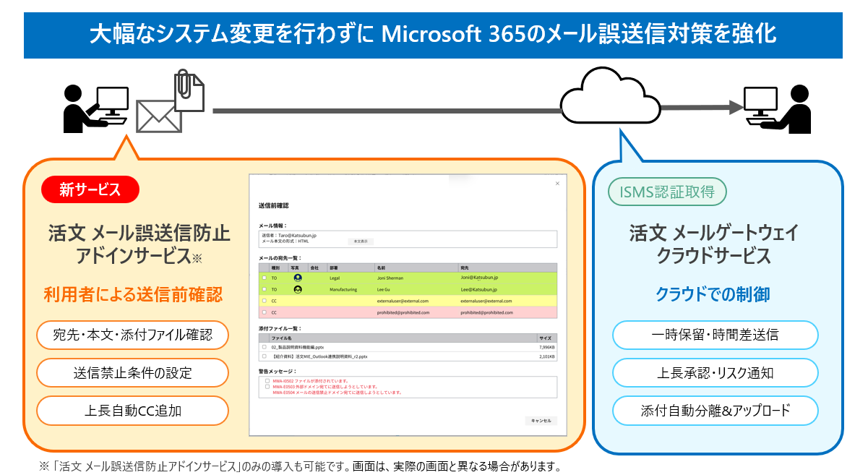Tick the CC checkbox for externaluser@external.com

coord(264,301)
